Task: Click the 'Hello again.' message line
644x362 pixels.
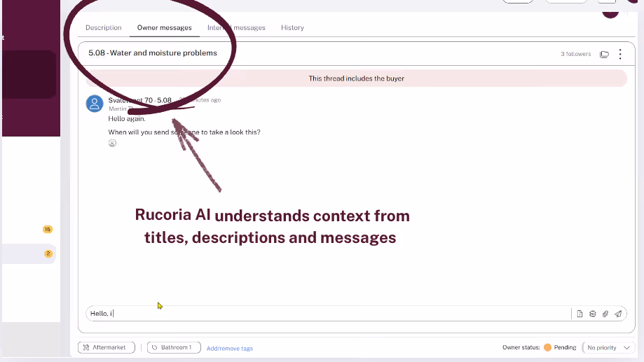Action: click(x=127, y=118)
